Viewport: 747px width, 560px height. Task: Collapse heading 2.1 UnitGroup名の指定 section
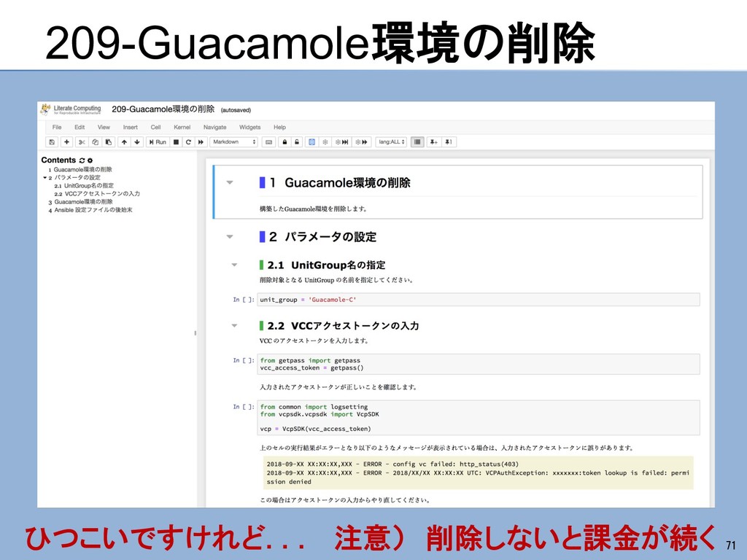(234, 265)
